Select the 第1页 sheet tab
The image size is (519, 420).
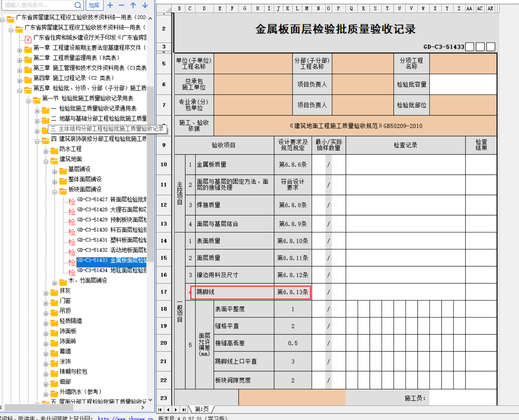pyautogui.click(x=202, y=409)
